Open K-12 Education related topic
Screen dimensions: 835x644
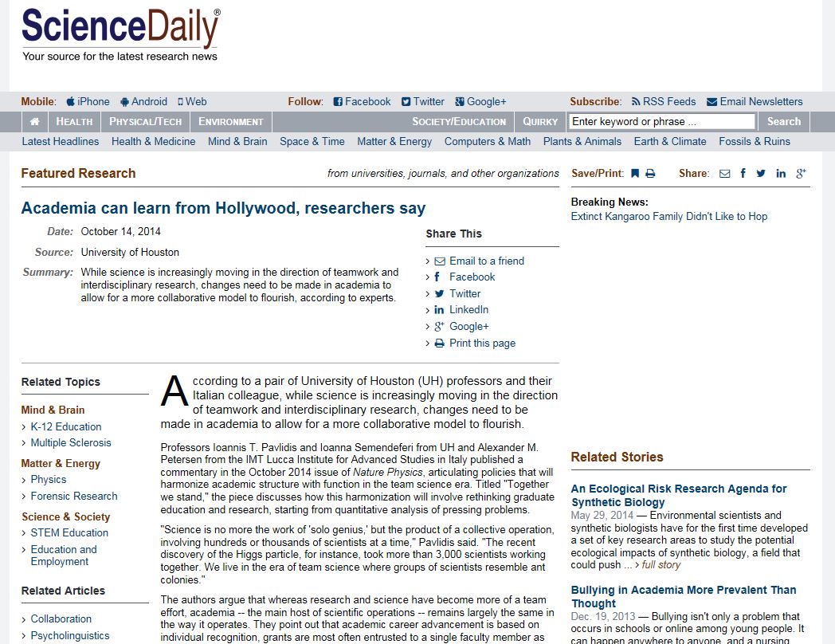click(66, 426)
